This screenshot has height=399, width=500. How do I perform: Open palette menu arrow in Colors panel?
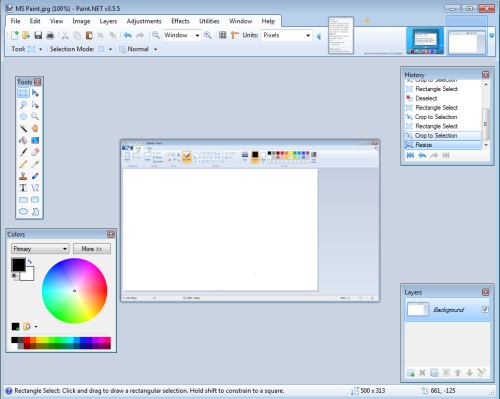coord(36,327)
